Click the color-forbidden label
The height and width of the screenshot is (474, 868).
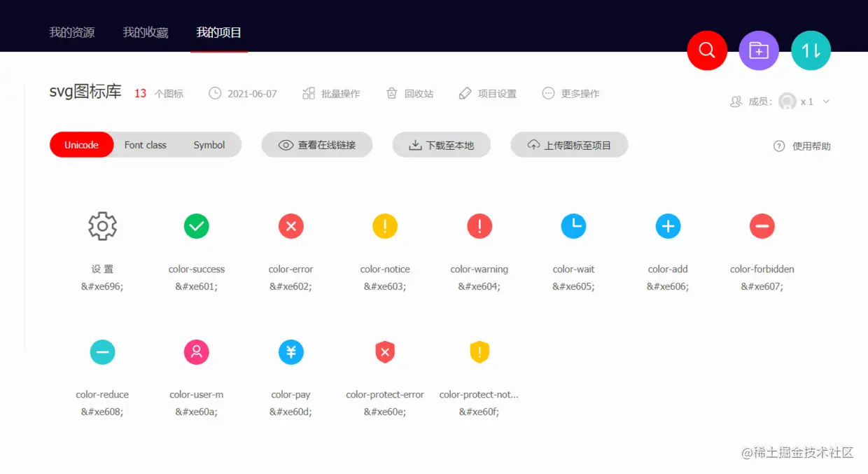(x=762, y=269)
